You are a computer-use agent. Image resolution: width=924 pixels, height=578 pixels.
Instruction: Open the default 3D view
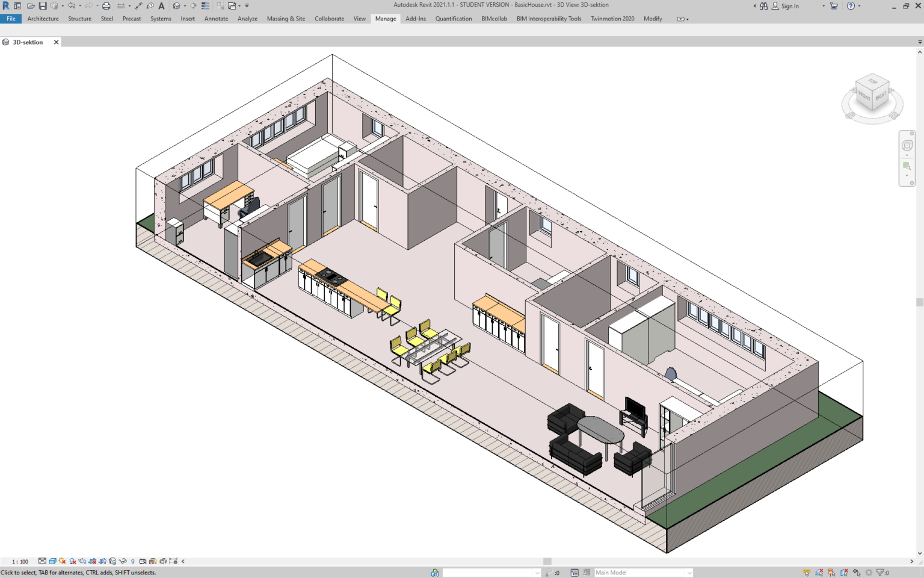pos(176,5)
